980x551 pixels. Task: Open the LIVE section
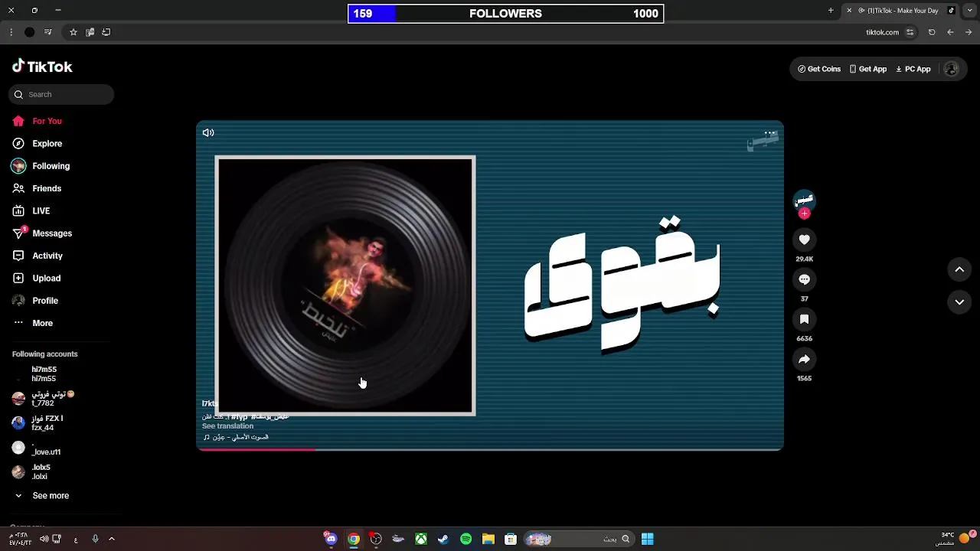(31, 210)
